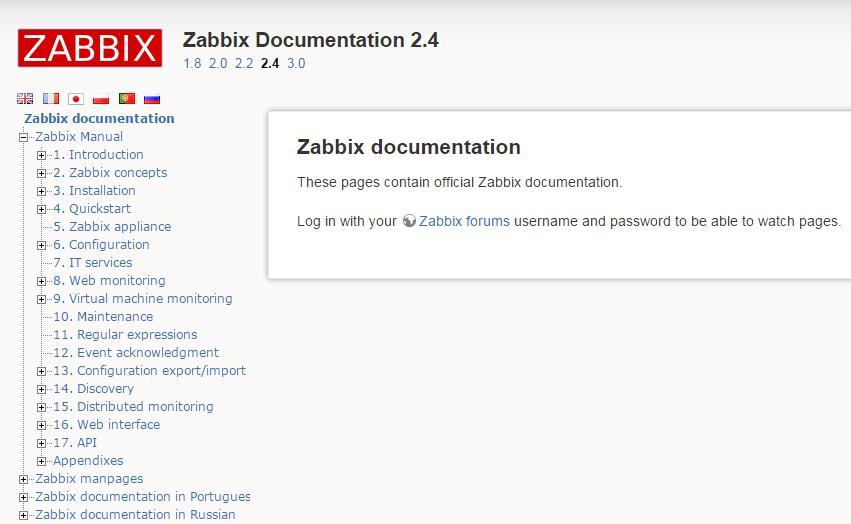The height and width of the screenshot is (524, 851).
Task: Open 7. IT services page
Action: click(93, 262)
